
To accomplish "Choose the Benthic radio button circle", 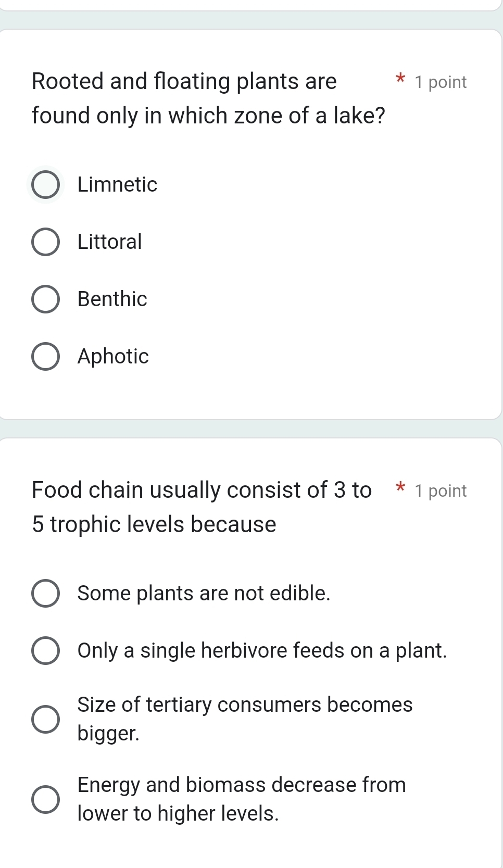I will pos(45,299).
